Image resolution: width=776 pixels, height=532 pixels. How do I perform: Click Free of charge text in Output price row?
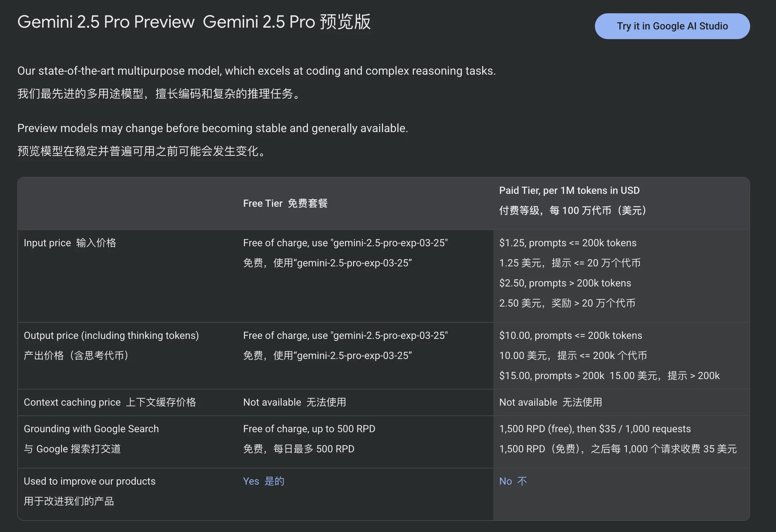click(345, 335)
